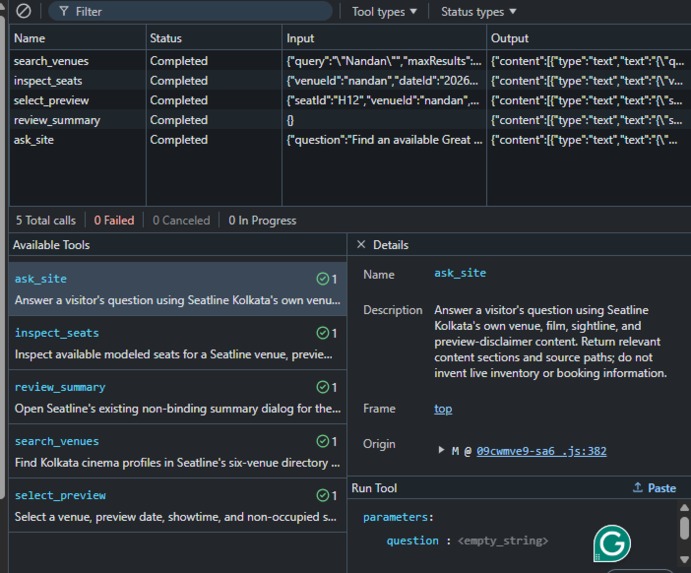The width and height of the screenshot is (691, 573).
Task: Click the 'Open Seatline's existing non-binding summary' description
Action: [178, 409]
